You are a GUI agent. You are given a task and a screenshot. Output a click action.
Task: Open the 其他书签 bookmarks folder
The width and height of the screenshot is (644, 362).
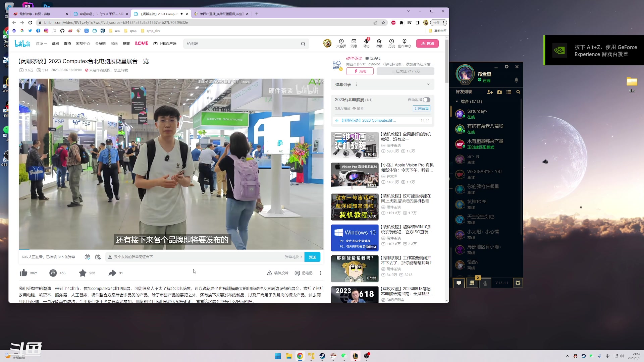437,31
